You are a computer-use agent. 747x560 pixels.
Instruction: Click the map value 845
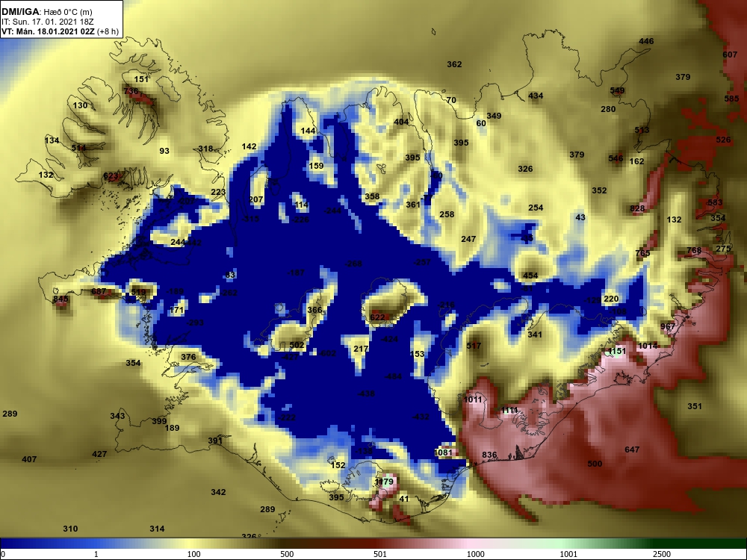61,299
